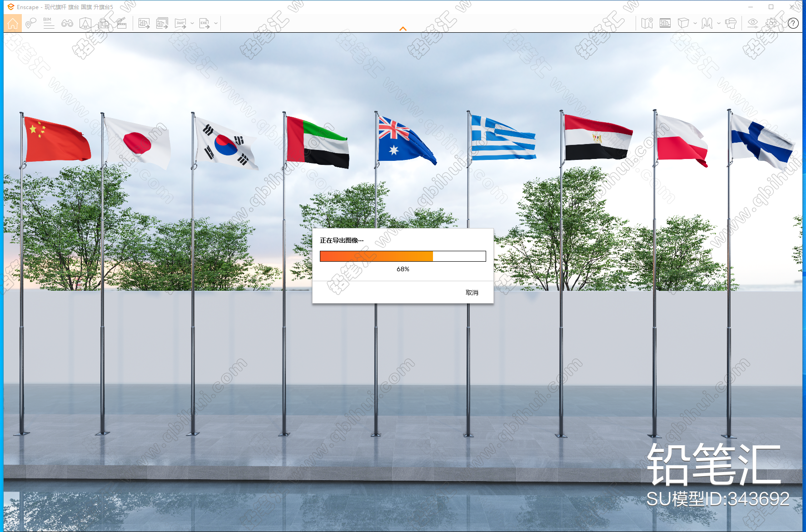Click the Navigation mode wings icon
Image resolution: width=806 pixels, height=532 pixels.
(x=707, y=23)
